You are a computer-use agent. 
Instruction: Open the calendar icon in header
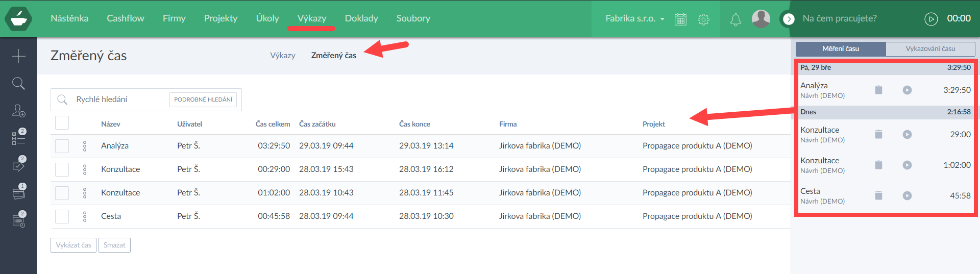coord(680,19)
